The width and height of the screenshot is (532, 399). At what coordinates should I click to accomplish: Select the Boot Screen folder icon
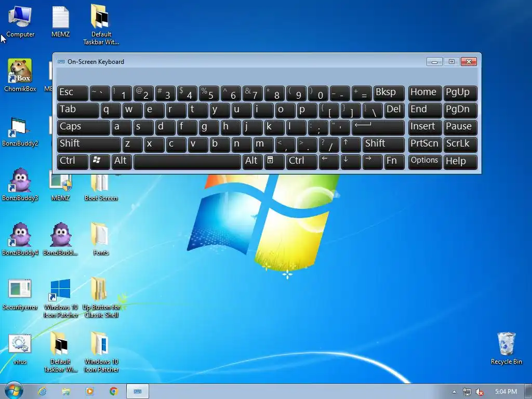(x=101, y=188)
